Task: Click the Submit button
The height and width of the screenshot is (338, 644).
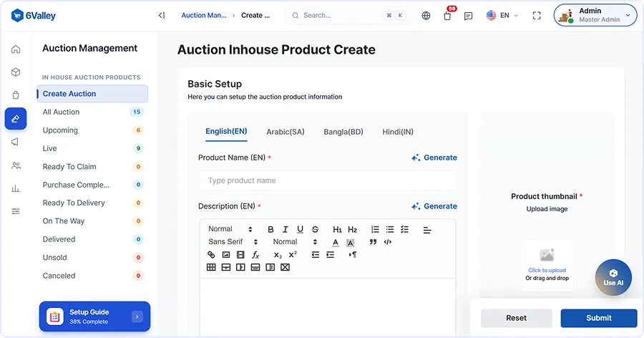Action: 599,318
